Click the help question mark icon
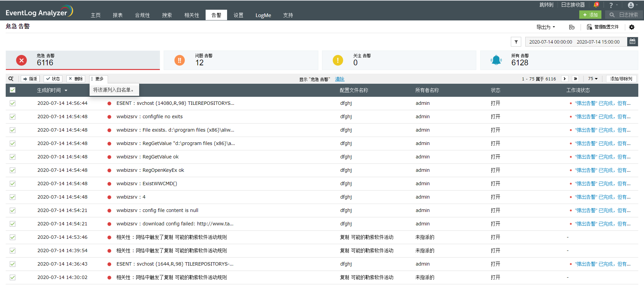The image size is (644, 286). pyautogui.click(x=611, y=5)
